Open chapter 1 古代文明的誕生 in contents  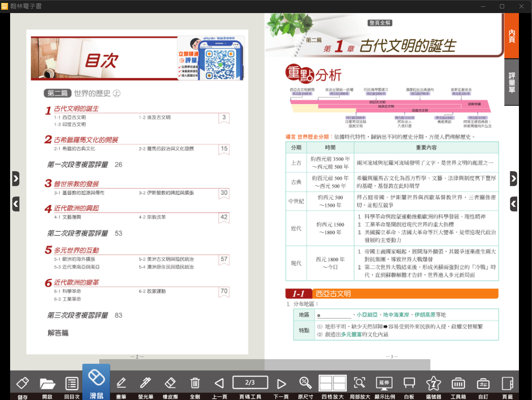(76, 109)
